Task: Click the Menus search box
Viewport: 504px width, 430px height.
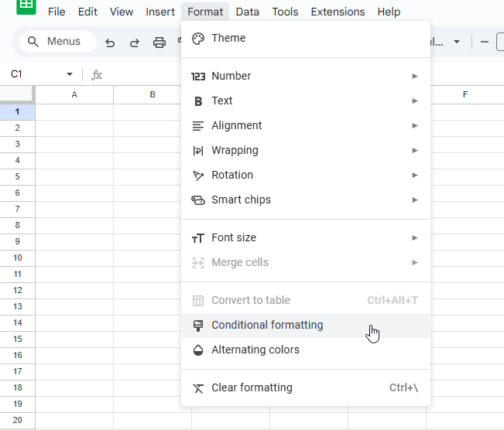Action: pos(58,42)
